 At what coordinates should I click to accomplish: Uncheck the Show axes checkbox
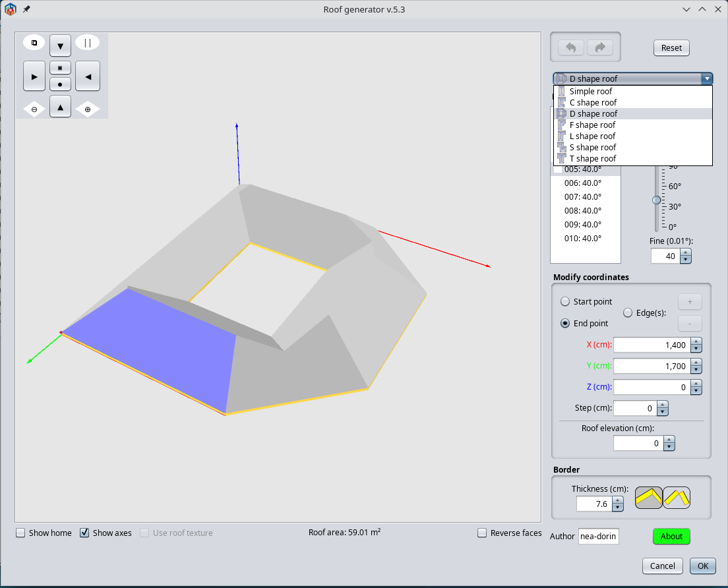point(84,533)
